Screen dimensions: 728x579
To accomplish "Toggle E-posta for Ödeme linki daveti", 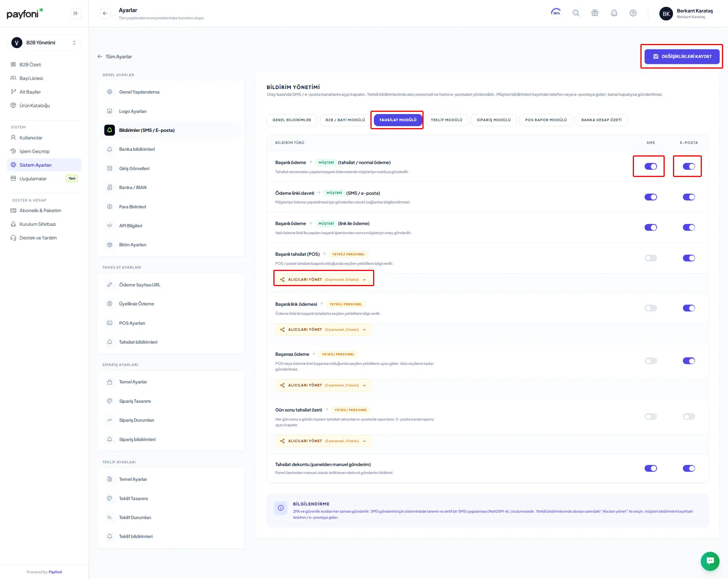I will pos(689,197).
